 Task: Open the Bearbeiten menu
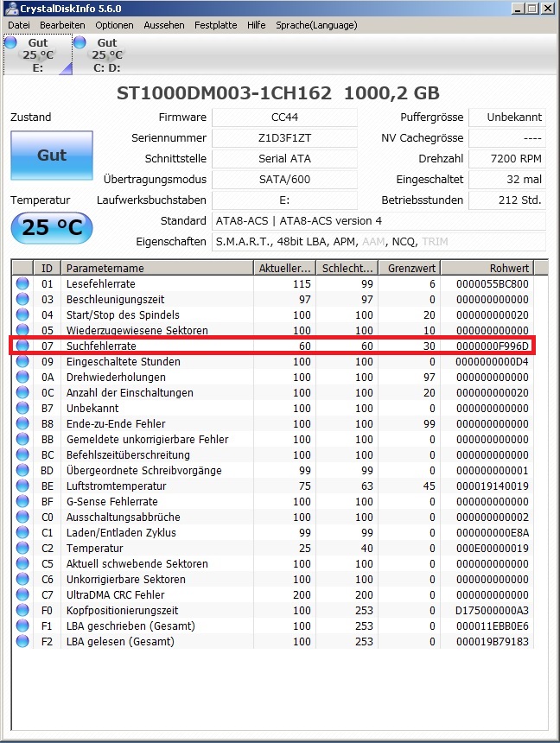click(62, 25)
